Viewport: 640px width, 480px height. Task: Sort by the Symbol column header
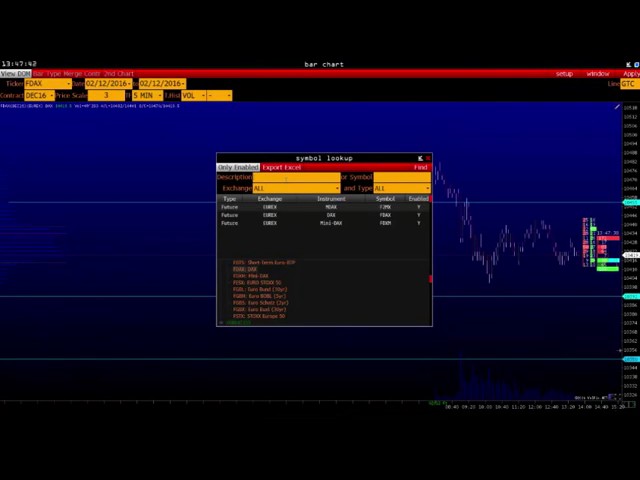click(x=385, y=199)
